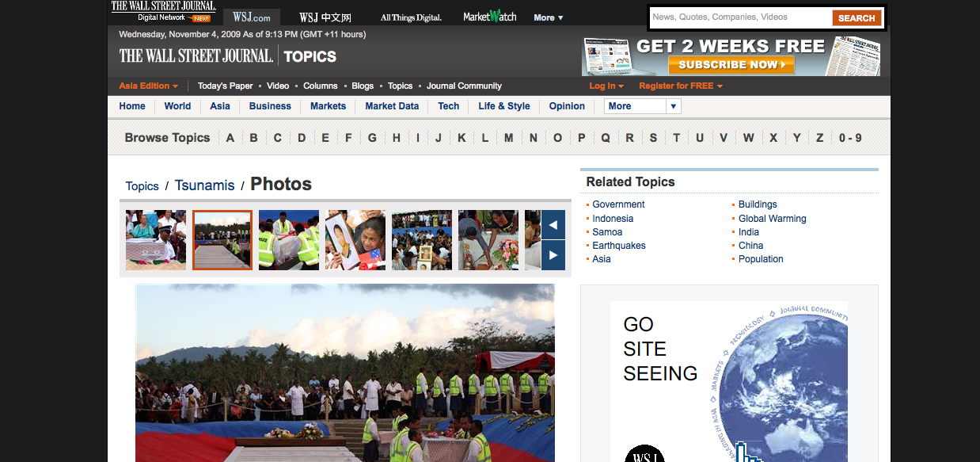The height and width of the screenshot is (462, 980).
Task: Open the Video section
Action: click(x=278, y=86)
